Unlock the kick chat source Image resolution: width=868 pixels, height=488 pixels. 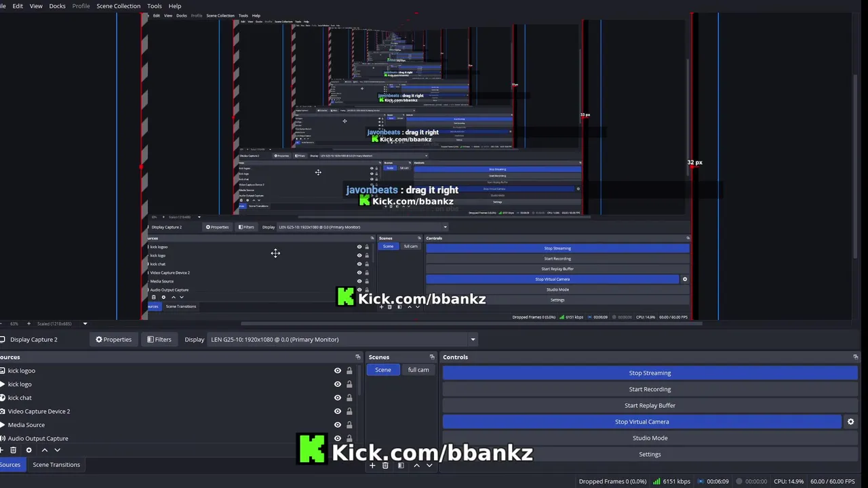click(x=349, y=398)
